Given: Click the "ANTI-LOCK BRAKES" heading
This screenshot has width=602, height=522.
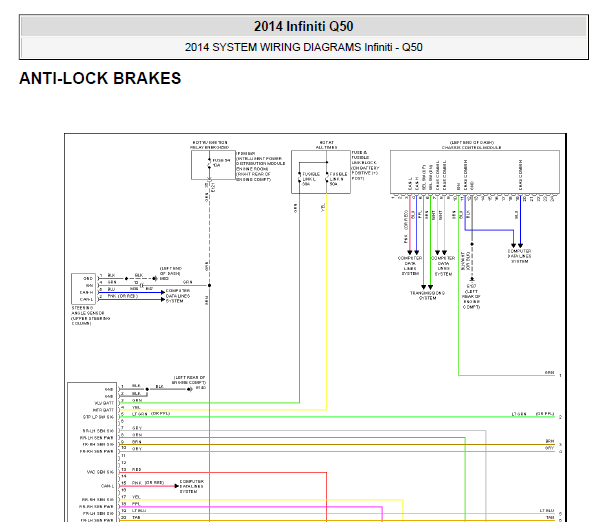Looking at the screenshot, I should (100, 78).
